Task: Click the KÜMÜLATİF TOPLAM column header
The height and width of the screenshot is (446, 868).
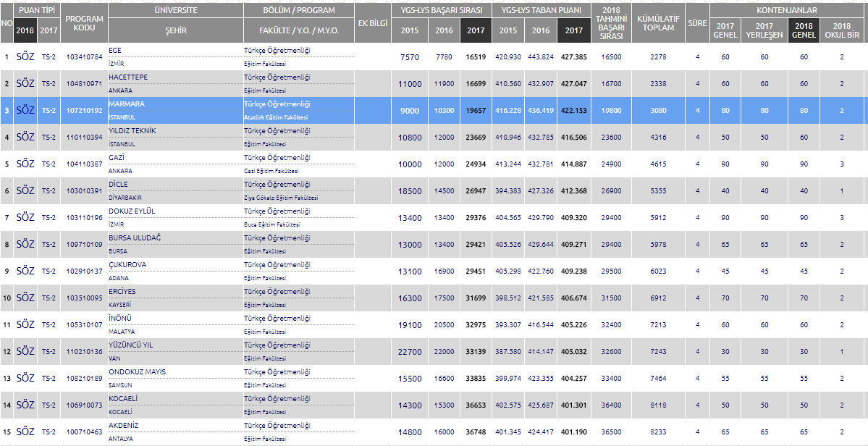Action: point(658,22)
